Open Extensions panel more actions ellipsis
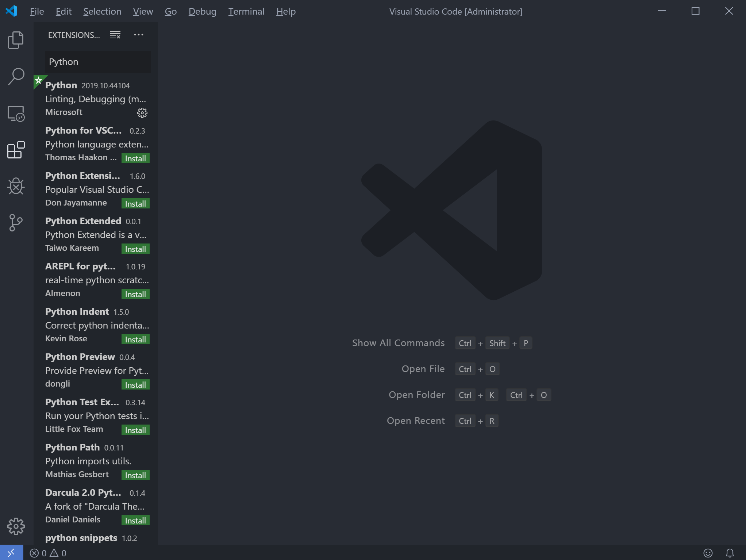Screen dimensions: 746x560 click(139, 35)
